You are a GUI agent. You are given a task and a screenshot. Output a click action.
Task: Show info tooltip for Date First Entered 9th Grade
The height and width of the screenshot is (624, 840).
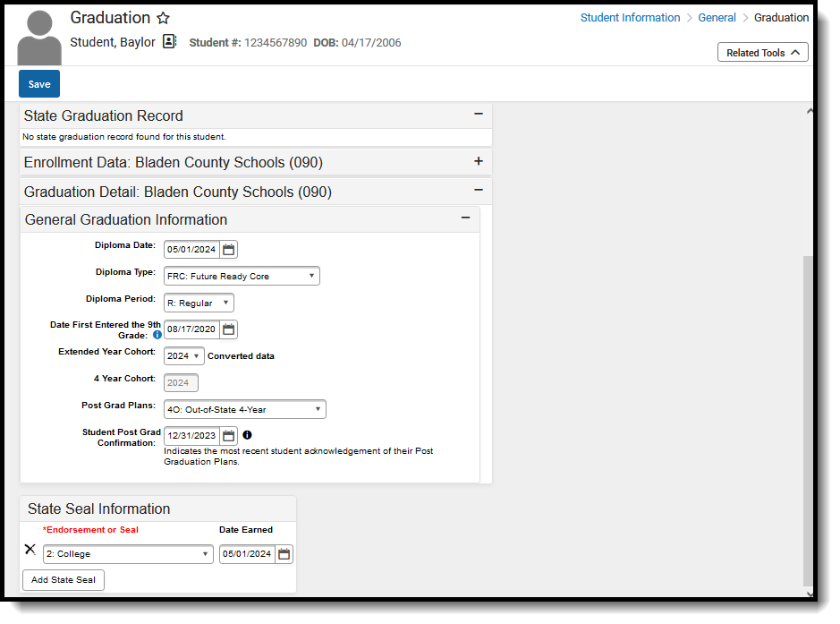click(157, 335)
